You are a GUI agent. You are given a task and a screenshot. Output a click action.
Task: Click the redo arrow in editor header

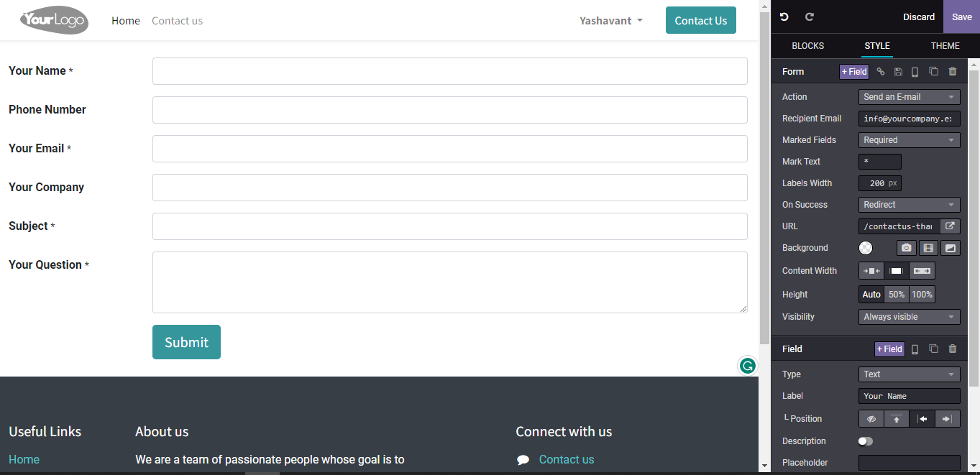(809, 17)
